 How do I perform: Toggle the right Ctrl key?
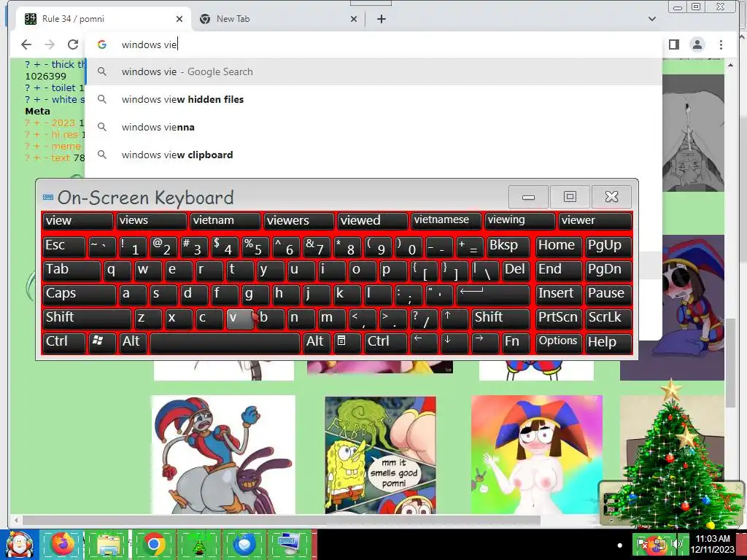pos(385,342)
